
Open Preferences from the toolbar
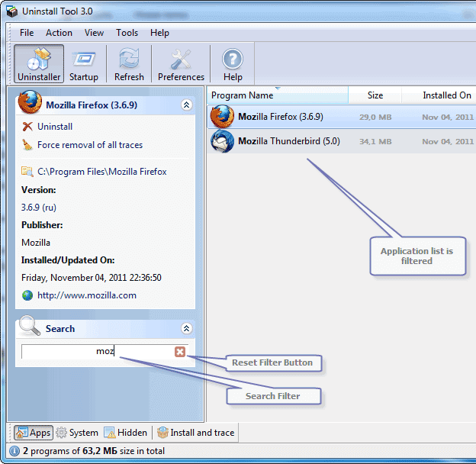click(181, 64)
